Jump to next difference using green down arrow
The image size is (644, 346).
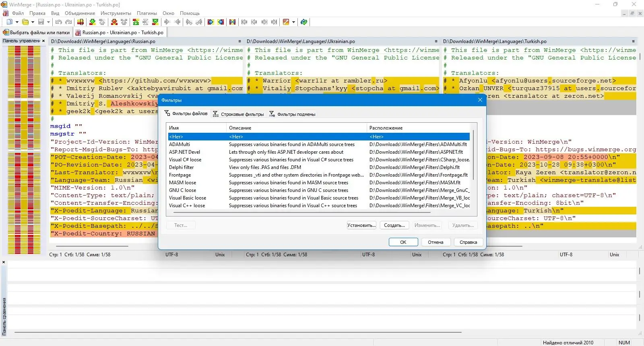92,22
